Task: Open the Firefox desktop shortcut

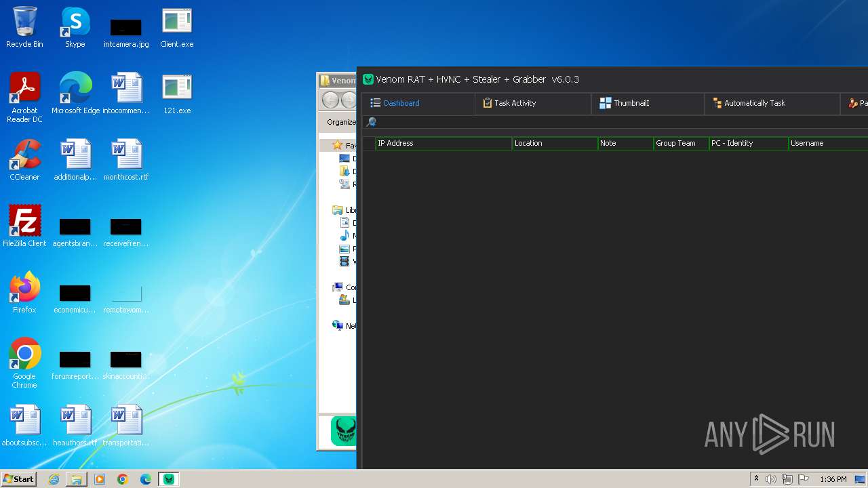Action: click(24, 293)
